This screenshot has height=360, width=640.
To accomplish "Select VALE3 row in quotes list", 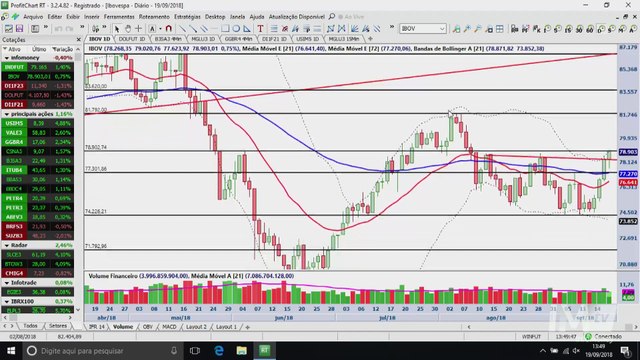I will coord(38,133).
